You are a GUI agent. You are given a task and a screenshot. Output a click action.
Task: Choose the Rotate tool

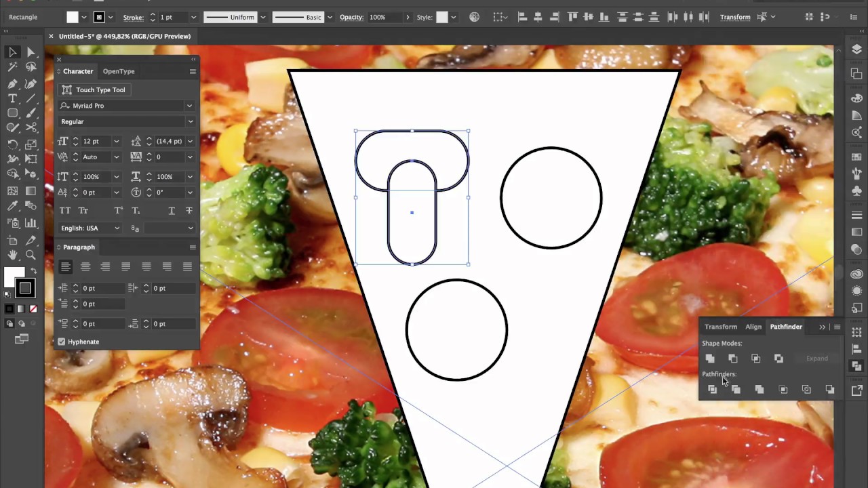pyautogui.click(x=13, y=144)
